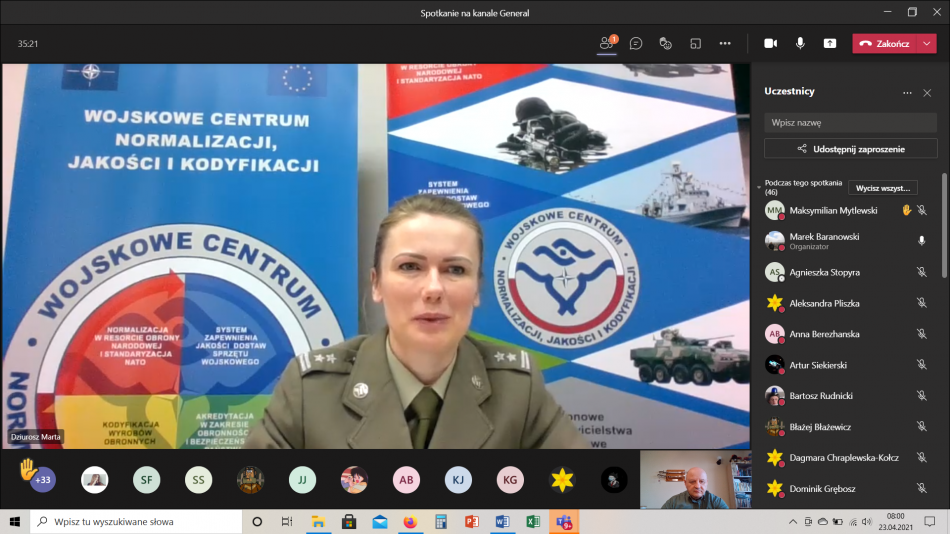Open Microsoft Store from the taskbar
This screenshot has height=534, width=950.
[x=348, y=521]
